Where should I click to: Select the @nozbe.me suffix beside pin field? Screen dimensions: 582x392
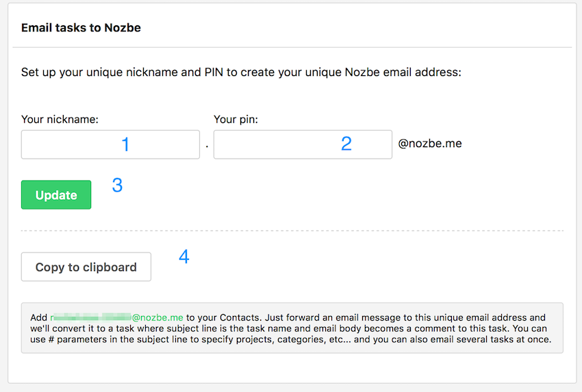tap(430, 144)
